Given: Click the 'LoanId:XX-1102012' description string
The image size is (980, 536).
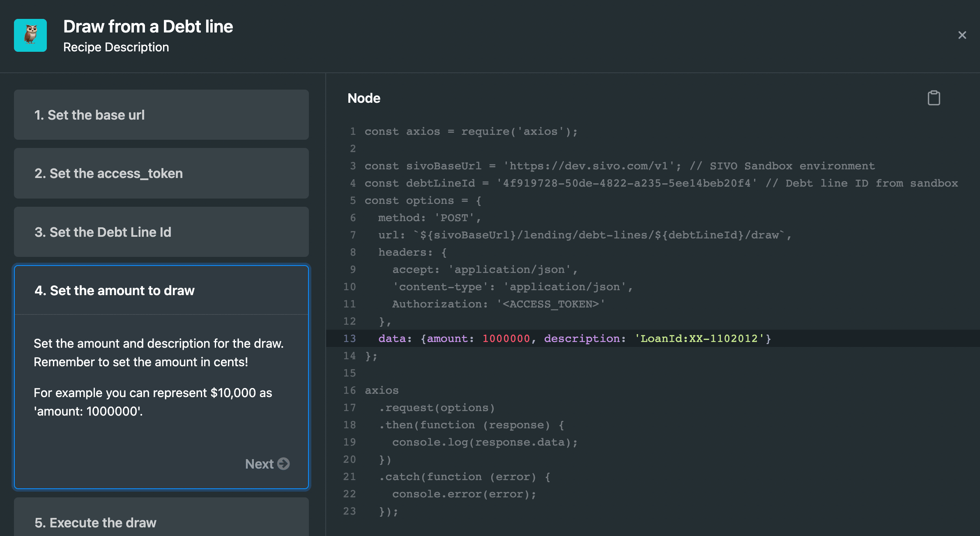Looking at the screenshot, I should 699,339.
